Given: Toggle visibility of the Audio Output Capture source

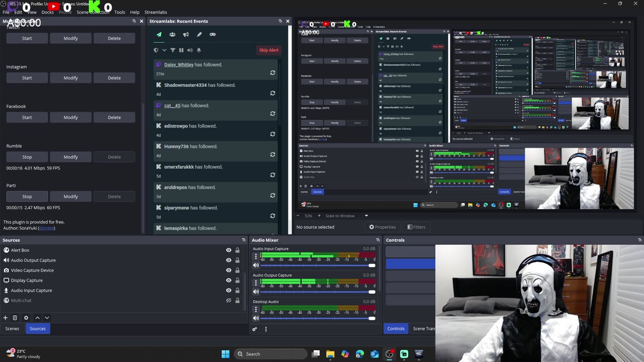Looking at the screenshot, I should 228,260.
